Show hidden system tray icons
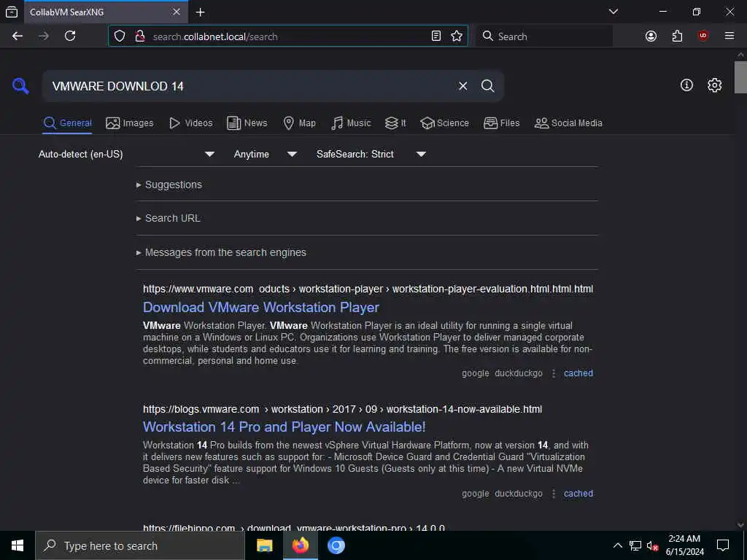747x560 pixels. (x=617, y=545)
